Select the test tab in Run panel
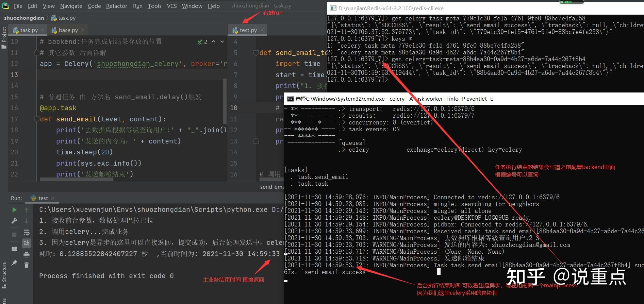 (x=43, y=198)
